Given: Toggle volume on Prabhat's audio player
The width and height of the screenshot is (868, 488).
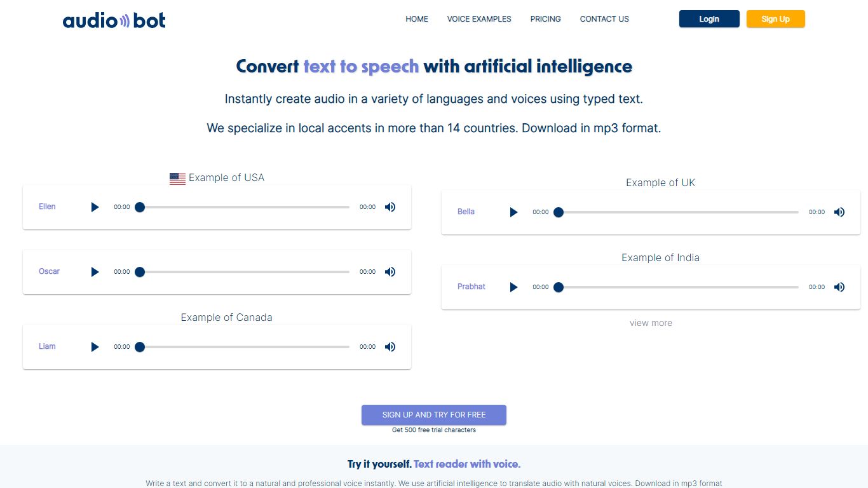Looking at the screenshot, I should pyautogui.click(x=839, y=287).
